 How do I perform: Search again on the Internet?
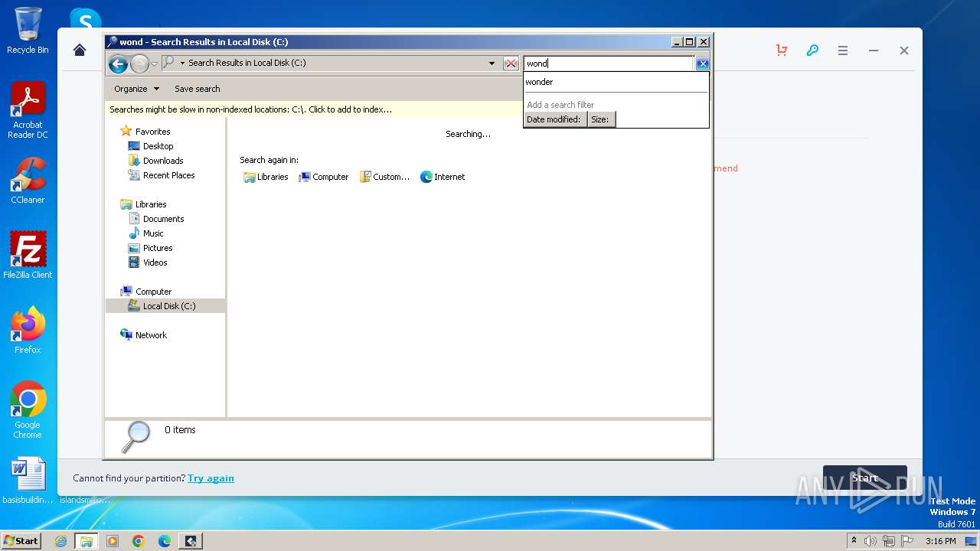tap(443, 177)
